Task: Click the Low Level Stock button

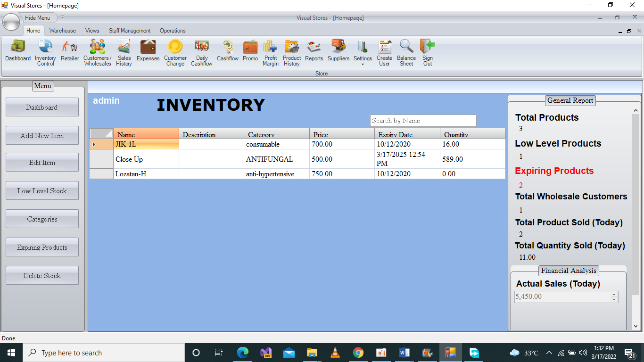Action: tap(42, 191)
